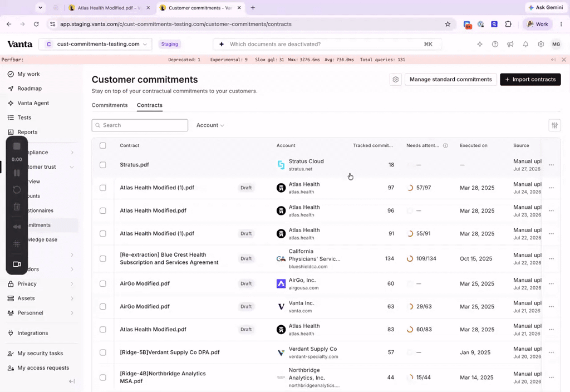This screenshot has width=570, height=392.
Task: Open the cust-commitments-testing.com workspace dropdown
Action: point(95,44)
